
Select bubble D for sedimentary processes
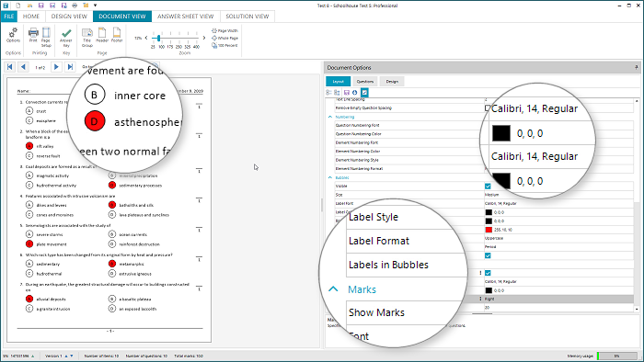[112, 186]
